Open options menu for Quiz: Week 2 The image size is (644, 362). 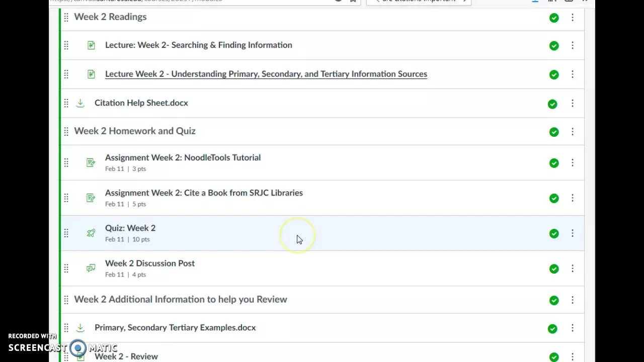[572, 233]
